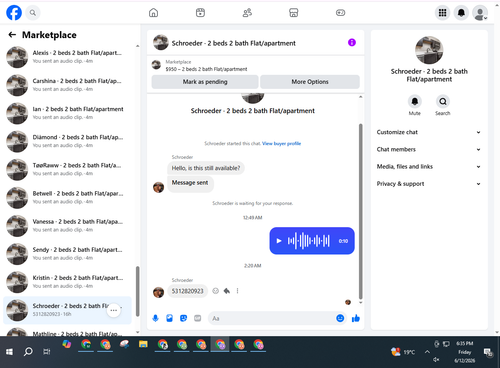The width and height of the screenshot is (500, 368).
Task: Open View buyer profile link
Action: pyautogui.click(x=281, y=144)
